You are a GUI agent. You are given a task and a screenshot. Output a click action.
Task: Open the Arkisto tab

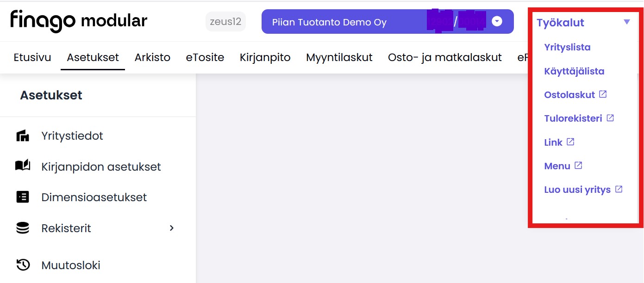[x=152, y=57]
